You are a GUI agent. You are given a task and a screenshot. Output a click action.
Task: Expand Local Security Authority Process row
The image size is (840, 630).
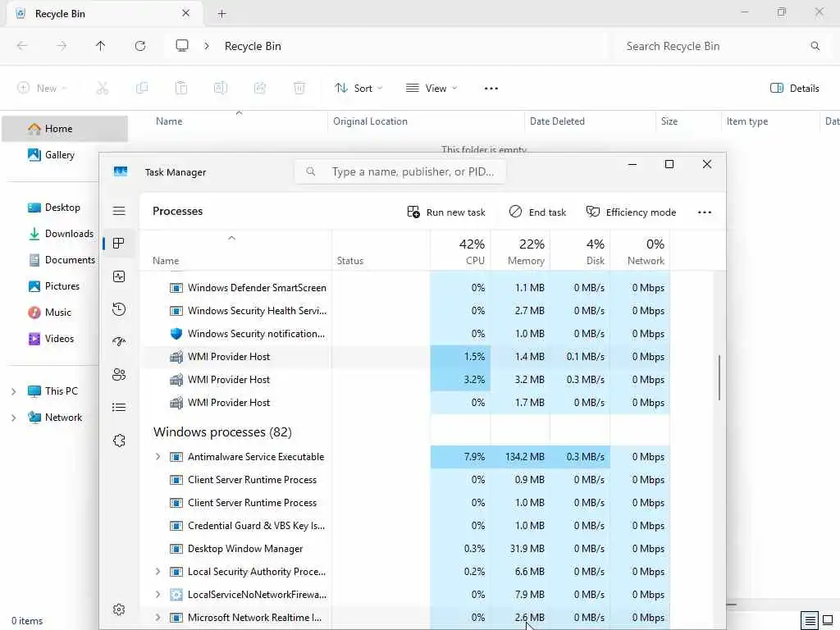tap(157, 572)
